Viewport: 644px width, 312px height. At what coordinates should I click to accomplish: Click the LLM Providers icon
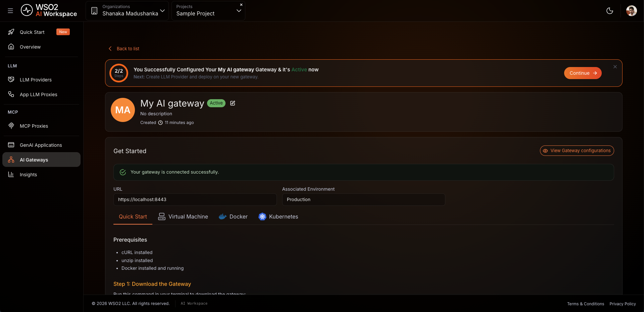point(11,79)
